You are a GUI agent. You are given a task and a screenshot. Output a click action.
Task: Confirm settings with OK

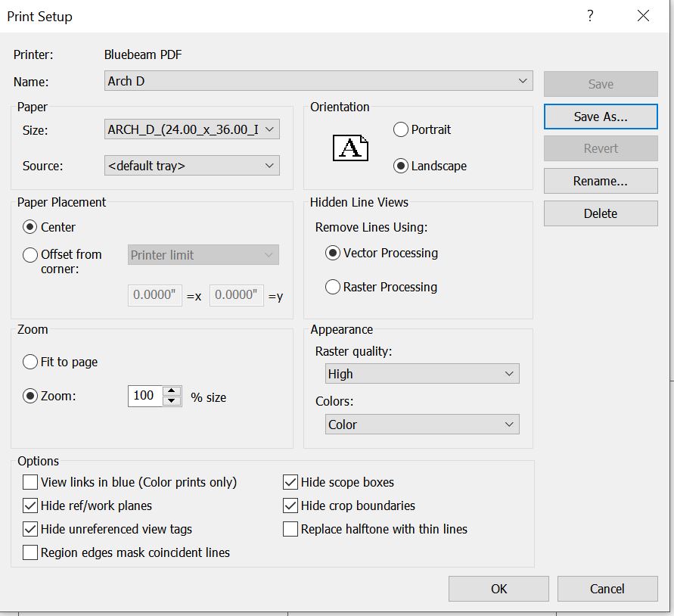(499, 588)
